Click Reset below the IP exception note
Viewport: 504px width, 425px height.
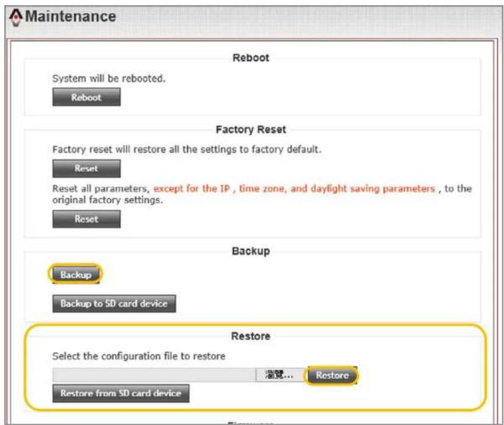86,219
